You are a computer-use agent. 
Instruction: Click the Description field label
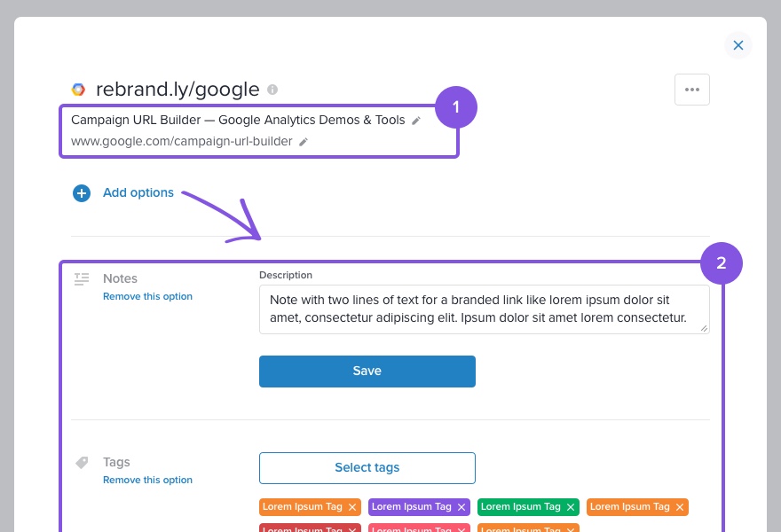click(x=286, y=275)
